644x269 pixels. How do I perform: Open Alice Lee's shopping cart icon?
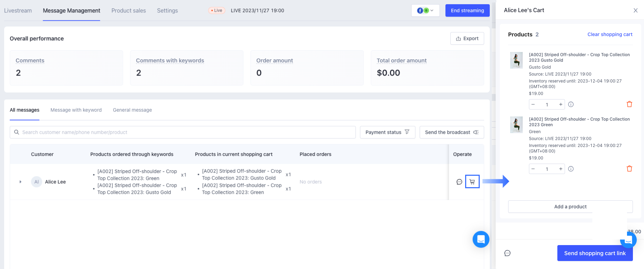click(x=472, y=182)
